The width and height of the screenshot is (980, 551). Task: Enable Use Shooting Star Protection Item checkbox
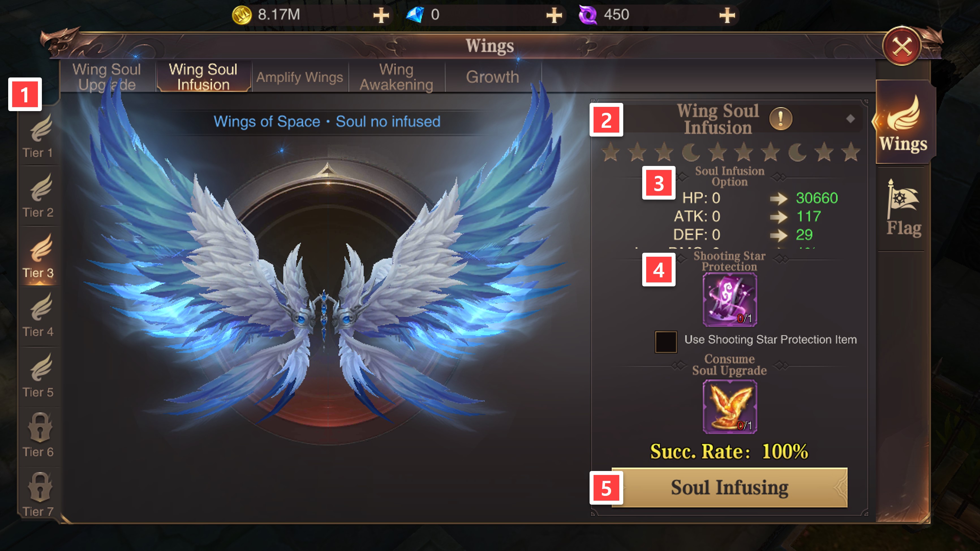(665, 342)
